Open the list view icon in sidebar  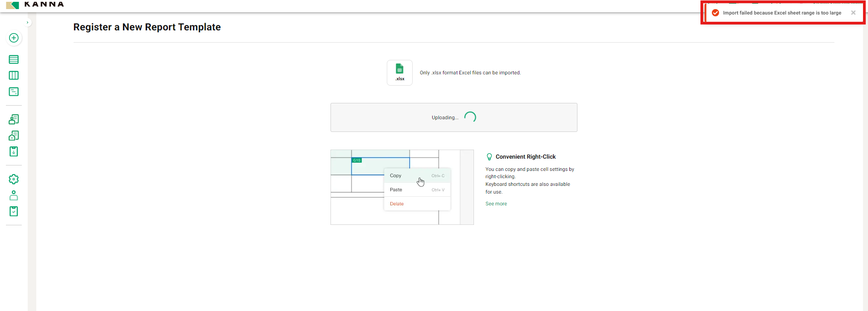(14, 59)
